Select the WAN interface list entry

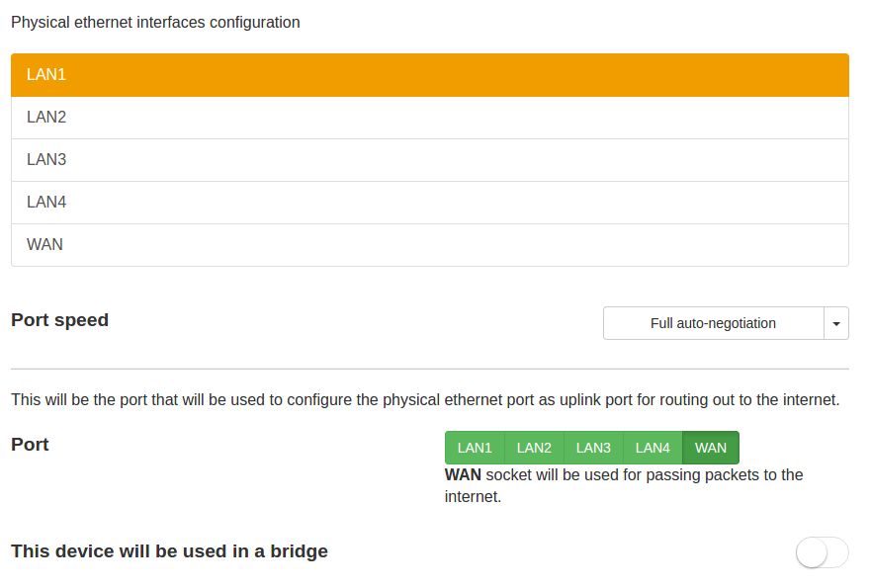pos(429,245)
